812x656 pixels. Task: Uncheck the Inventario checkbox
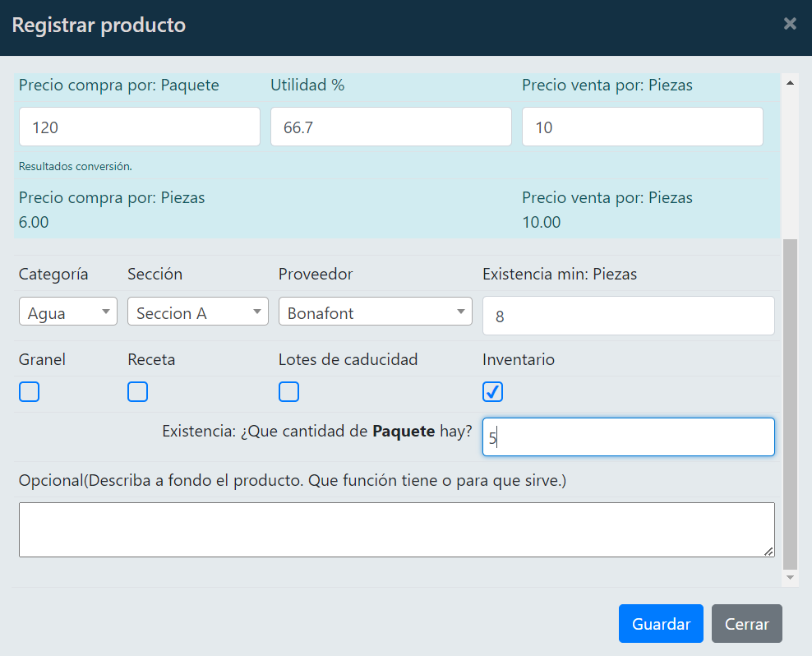point(492,392)
